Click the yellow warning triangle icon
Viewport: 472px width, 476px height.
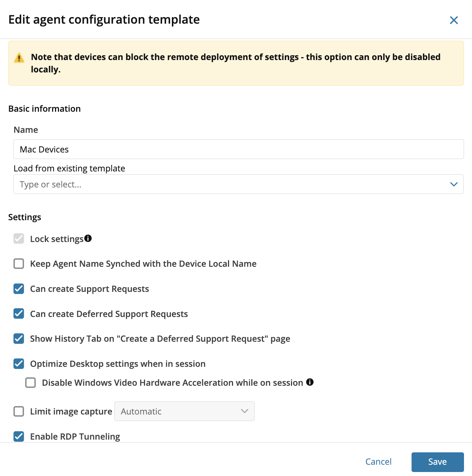tap(19, 57)
